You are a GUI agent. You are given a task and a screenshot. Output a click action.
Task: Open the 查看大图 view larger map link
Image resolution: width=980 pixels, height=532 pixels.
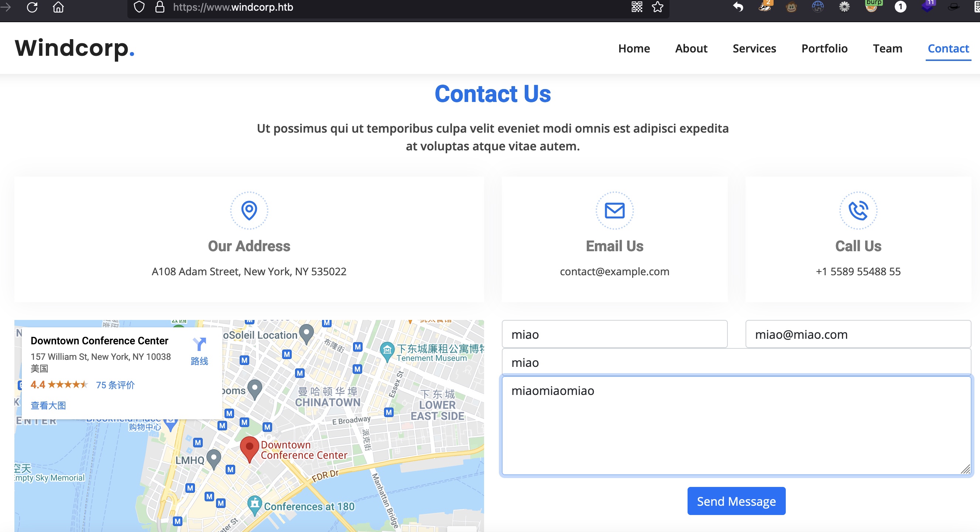(x=48, y=405)
